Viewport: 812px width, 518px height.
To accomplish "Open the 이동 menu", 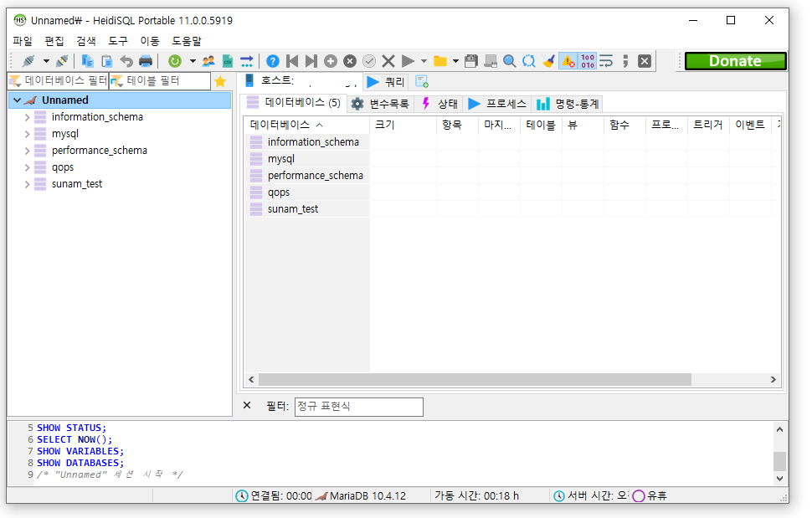I will click(x=150, y=41).
